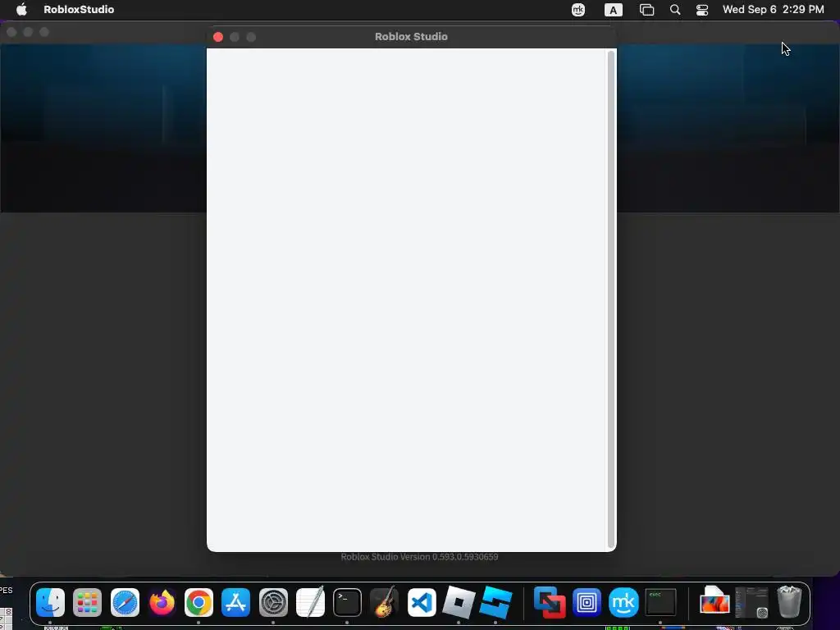Open Spotlight search in the menu bar
The image size is (840, 630).
click(675, 10)
